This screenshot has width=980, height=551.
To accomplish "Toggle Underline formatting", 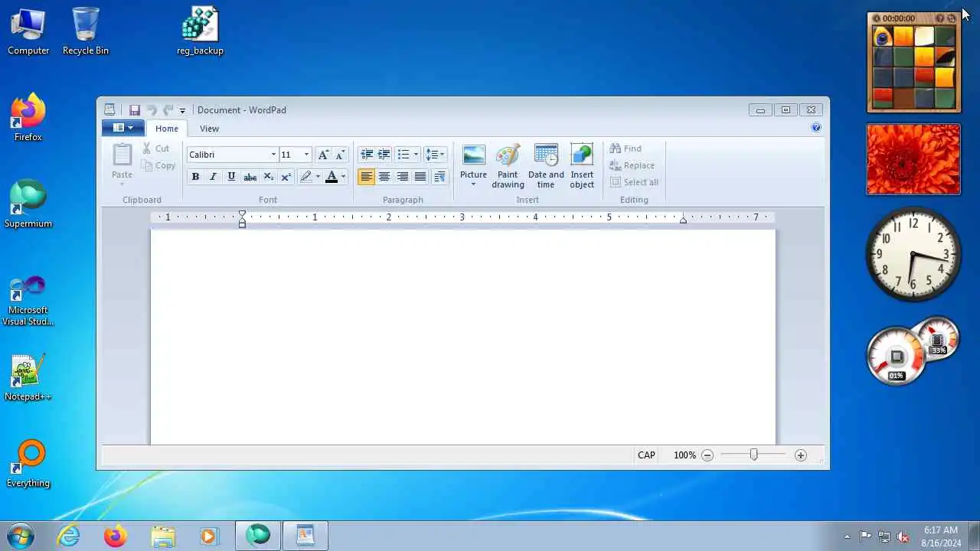I will (231, 177).
